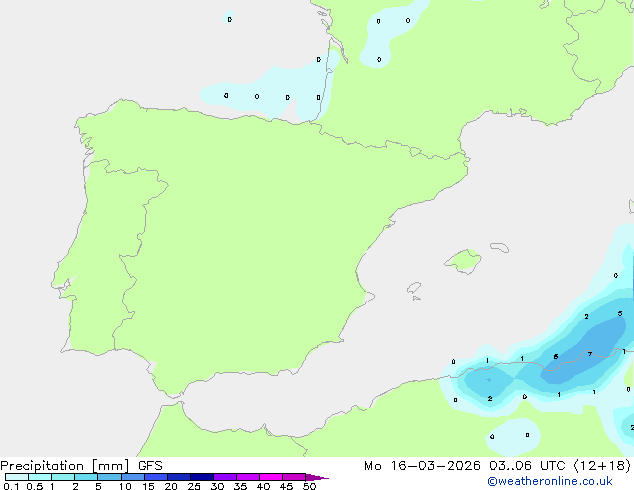Click the legend label '20'
634x490 pixels.
[x=171, y=486]
